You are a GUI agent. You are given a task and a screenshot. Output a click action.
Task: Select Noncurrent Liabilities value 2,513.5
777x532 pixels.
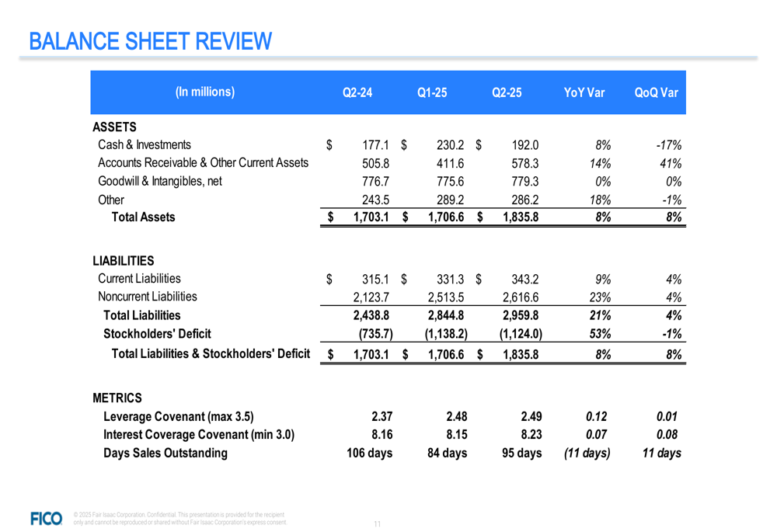coord(446,297)
